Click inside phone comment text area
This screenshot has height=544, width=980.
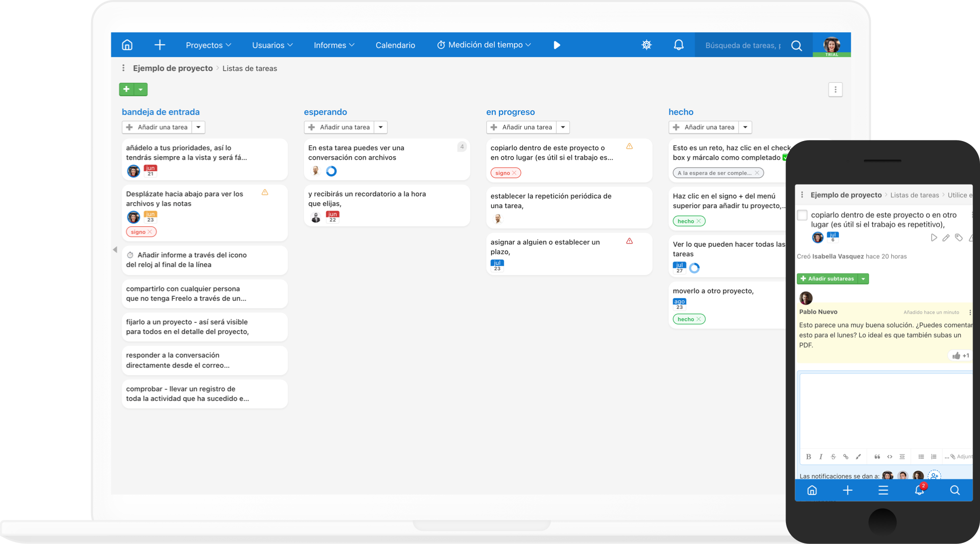tap(886, 411)
